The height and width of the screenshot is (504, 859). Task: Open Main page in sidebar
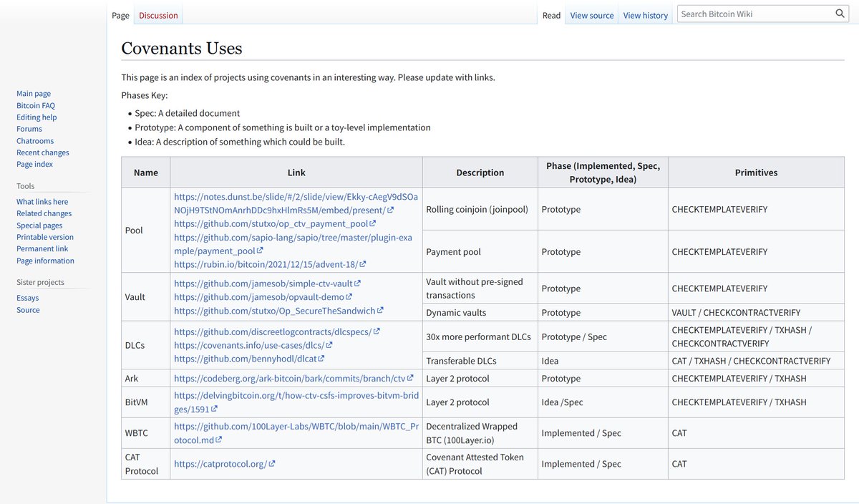34,94
